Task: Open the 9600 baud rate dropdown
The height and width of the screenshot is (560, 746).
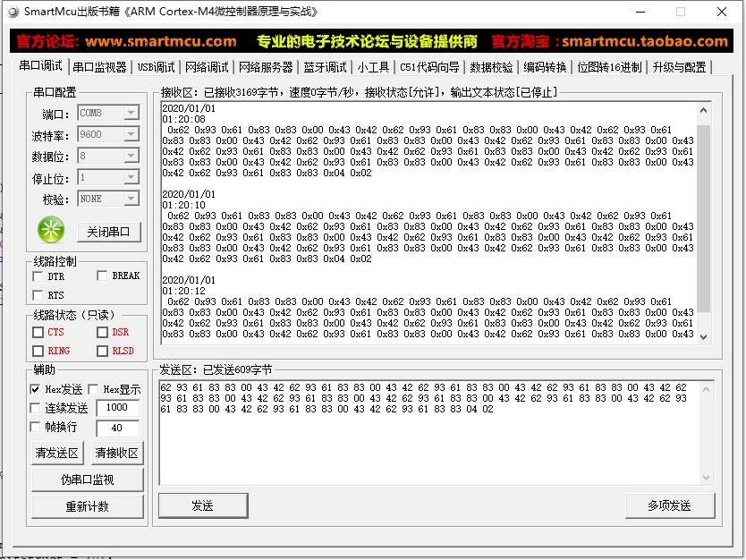Action: click(130, 134)
